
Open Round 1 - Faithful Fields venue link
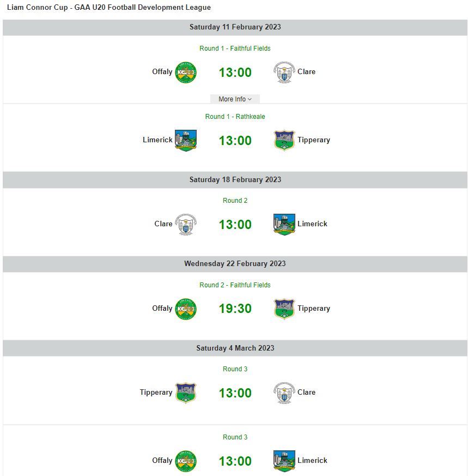235,49
